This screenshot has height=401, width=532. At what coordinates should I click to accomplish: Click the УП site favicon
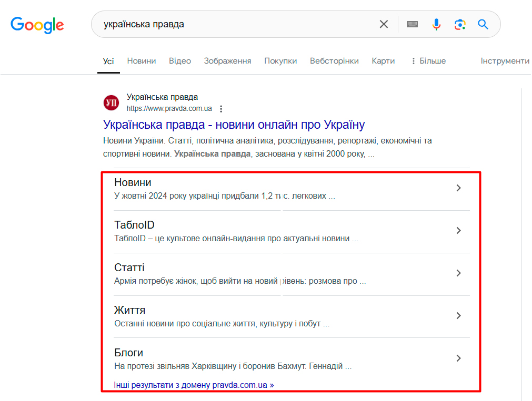tap(111, 102)
